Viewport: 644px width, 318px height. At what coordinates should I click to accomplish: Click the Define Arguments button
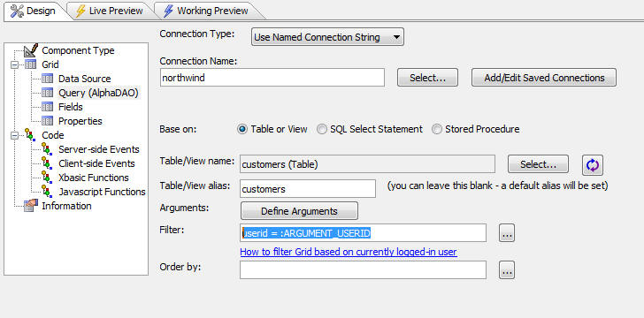(x=299, y=211)
